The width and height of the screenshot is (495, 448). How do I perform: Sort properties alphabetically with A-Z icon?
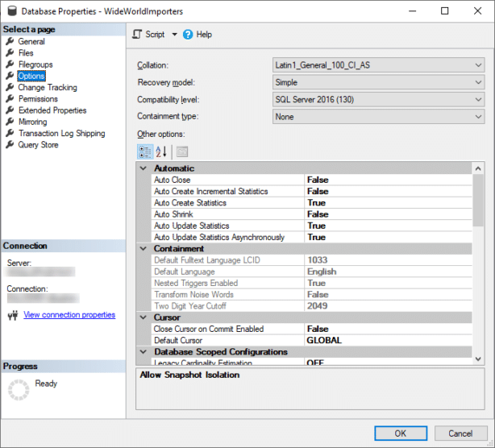pyautogui.click(x=161, y=151)
